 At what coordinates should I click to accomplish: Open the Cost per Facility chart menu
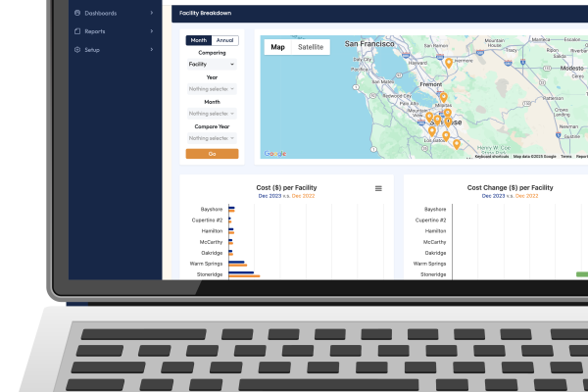click(378, 188)
